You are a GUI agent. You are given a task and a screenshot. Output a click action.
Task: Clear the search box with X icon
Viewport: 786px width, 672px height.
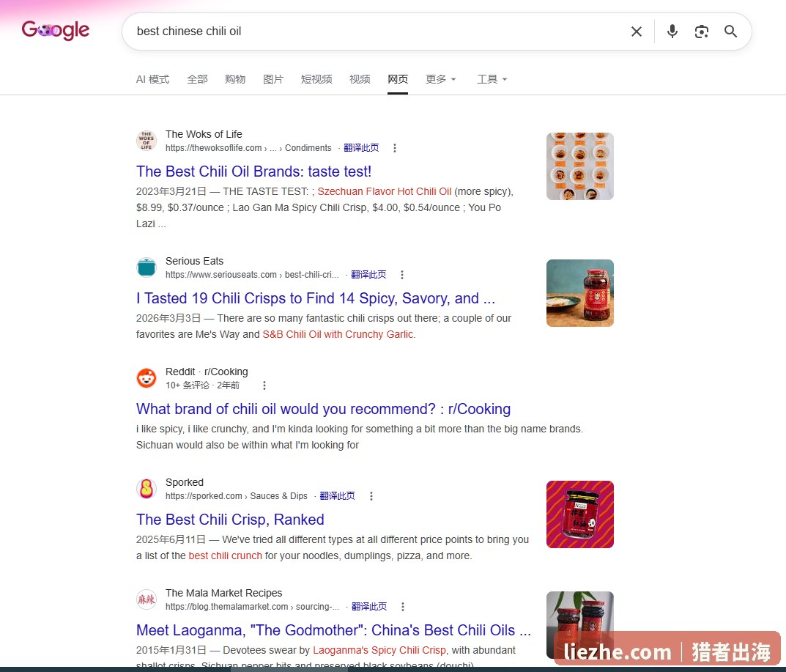636,32
